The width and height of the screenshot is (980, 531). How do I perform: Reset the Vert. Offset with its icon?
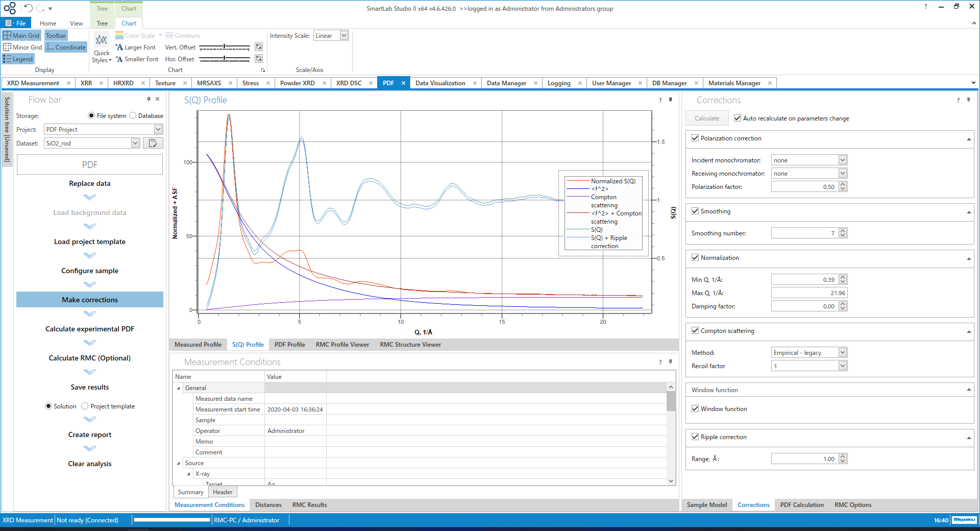[x=259, y=47]
